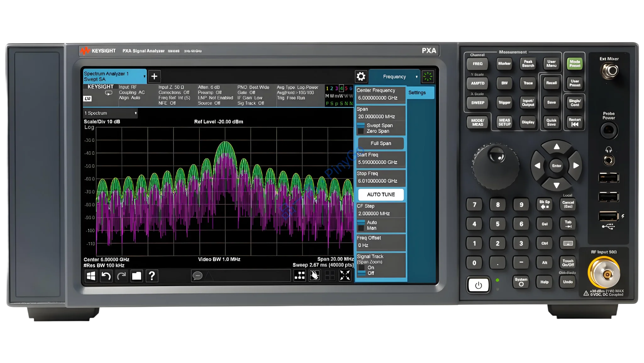The width and height of the screenshot is (644, 363).
Task: Hit the Restart key with the rewind symbol
Action: (575, 122)
